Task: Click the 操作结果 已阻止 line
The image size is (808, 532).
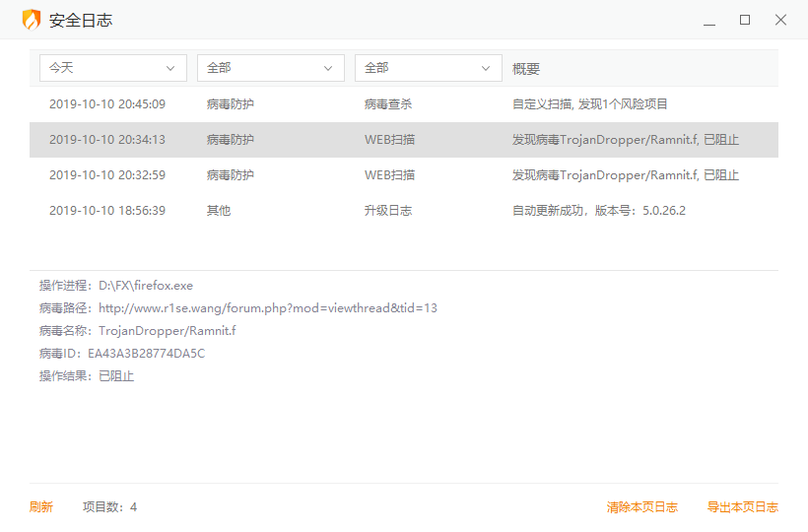Action: point(87,376)
